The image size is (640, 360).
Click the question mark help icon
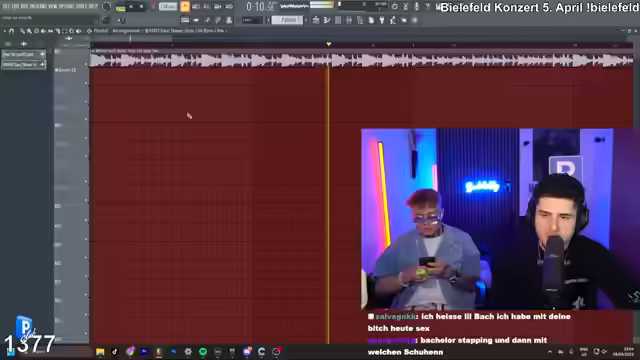coord(427,7)
